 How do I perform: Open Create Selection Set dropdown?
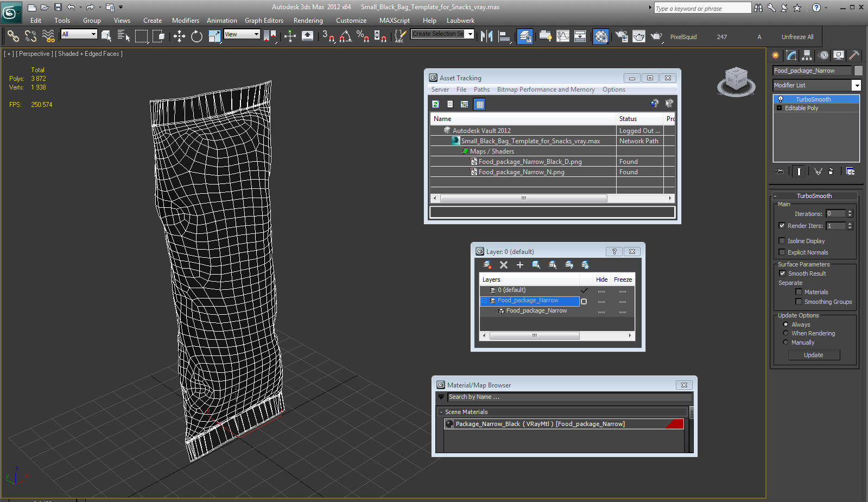(470, 34)
